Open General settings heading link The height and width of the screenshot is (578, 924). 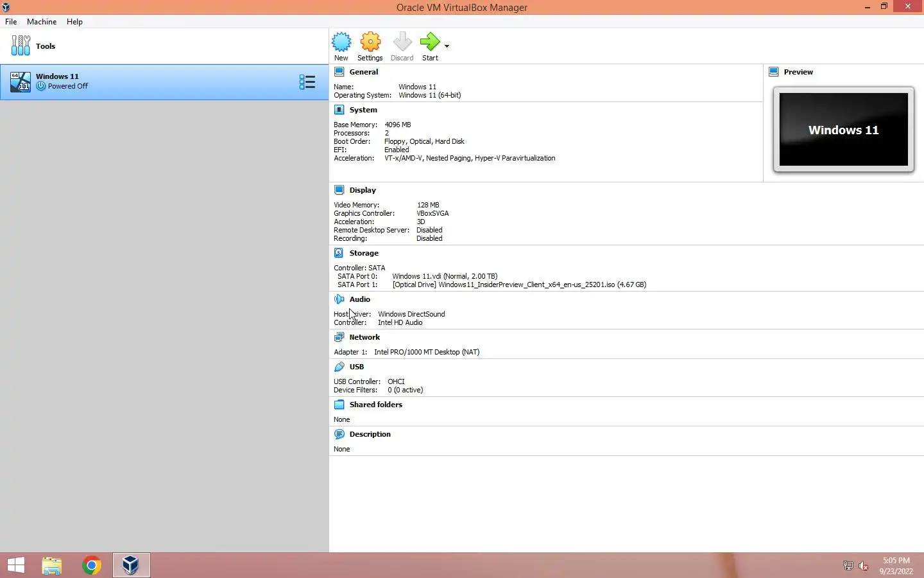click(x=364, y=72)
